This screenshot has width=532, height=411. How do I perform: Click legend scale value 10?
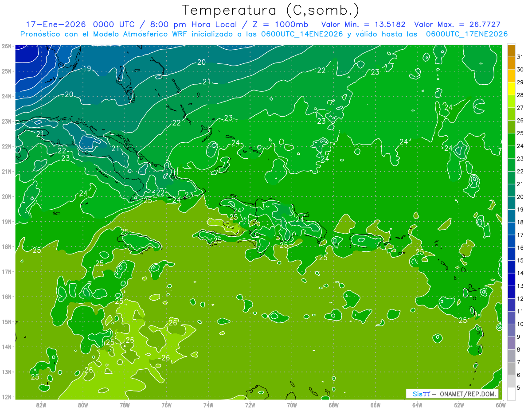520,324
